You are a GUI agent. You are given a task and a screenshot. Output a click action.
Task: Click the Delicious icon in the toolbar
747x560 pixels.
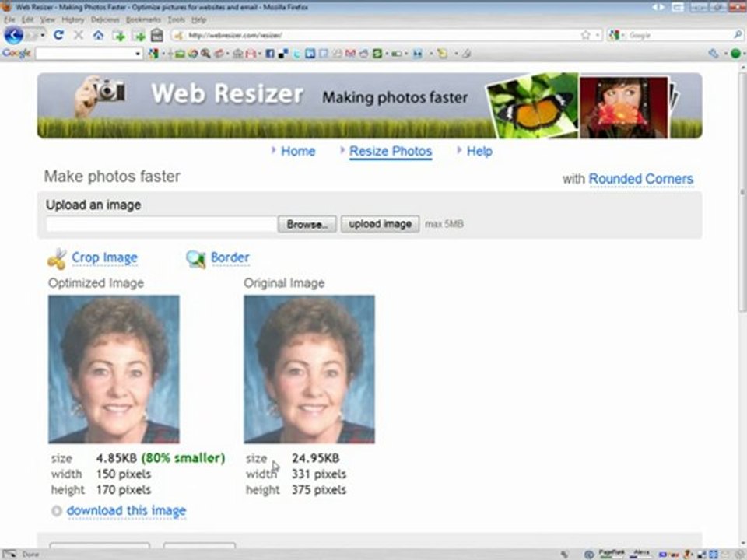pyautogui.click(x=283, y=54)
